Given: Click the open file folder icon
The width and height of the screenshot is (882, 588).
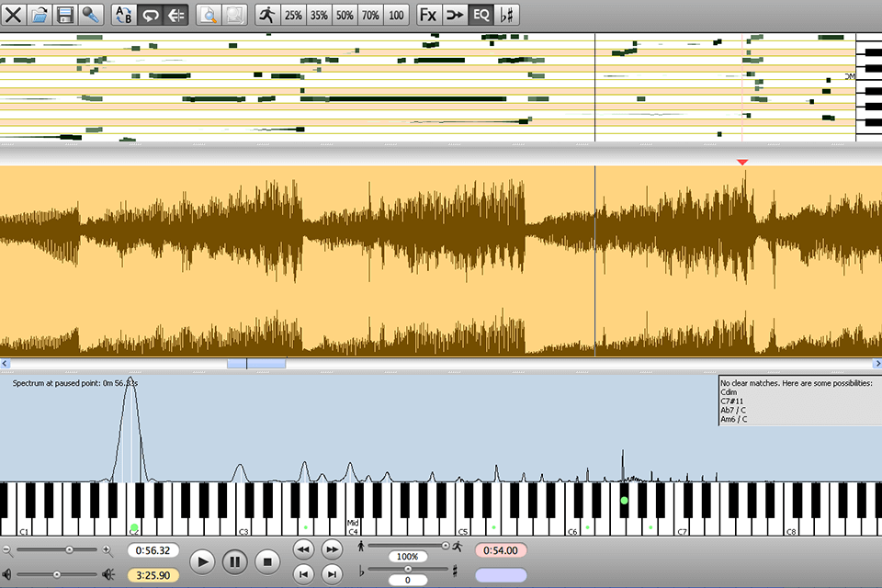Looking at the screenshot, I should (x=40, y=15).
